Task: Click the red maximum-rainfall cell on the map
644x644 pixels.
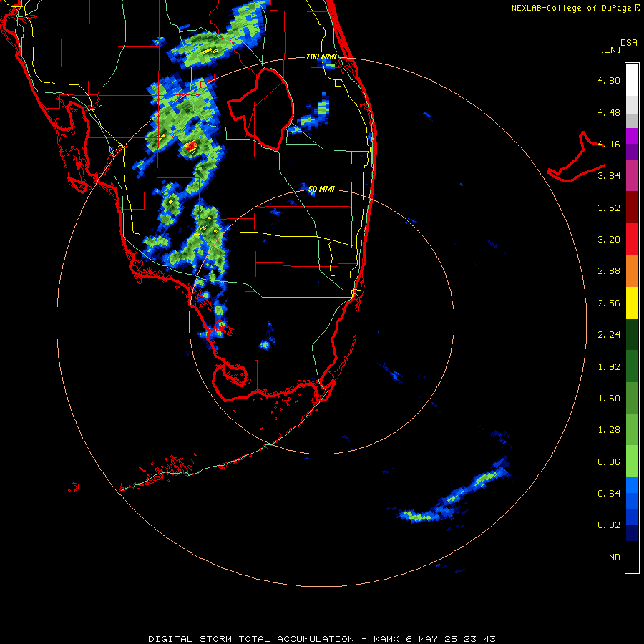Action: pos(191,147)
